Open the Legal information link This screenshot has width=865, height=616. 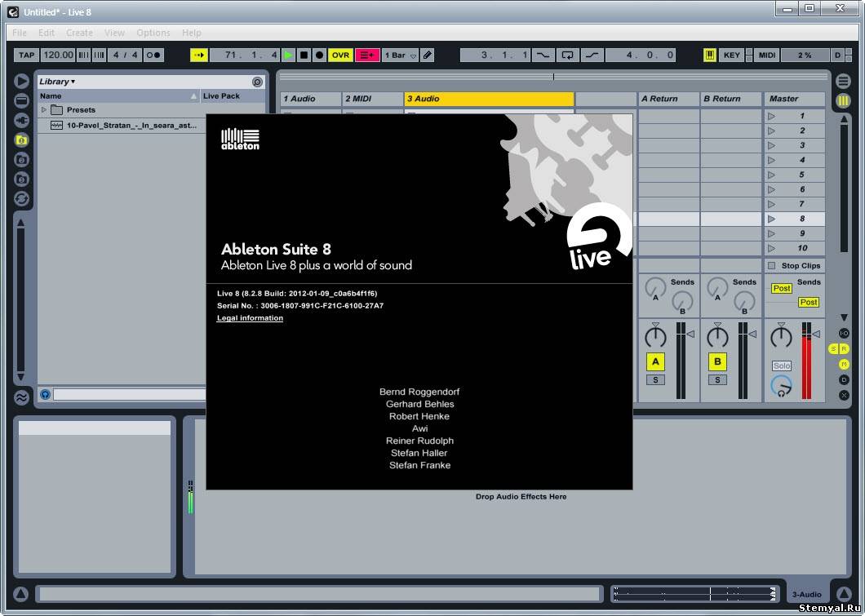click(250, 318)
